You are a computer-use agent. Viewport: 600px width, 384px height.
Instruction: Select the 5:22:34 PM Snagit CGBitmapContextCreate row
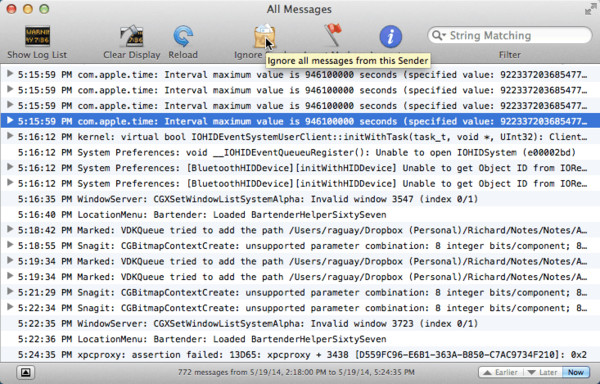click(x=300, y=308)
